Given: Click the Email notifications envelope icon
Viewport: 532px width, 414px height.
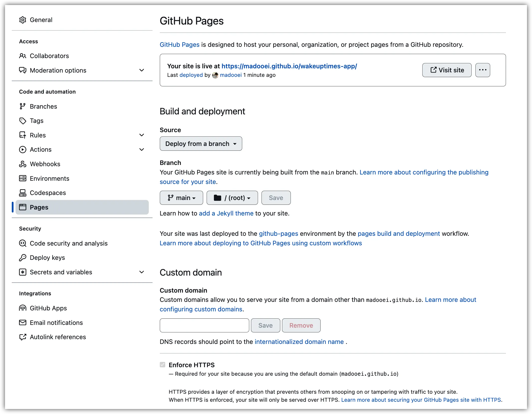Looking at the screenshot, I should click(23, 323).
